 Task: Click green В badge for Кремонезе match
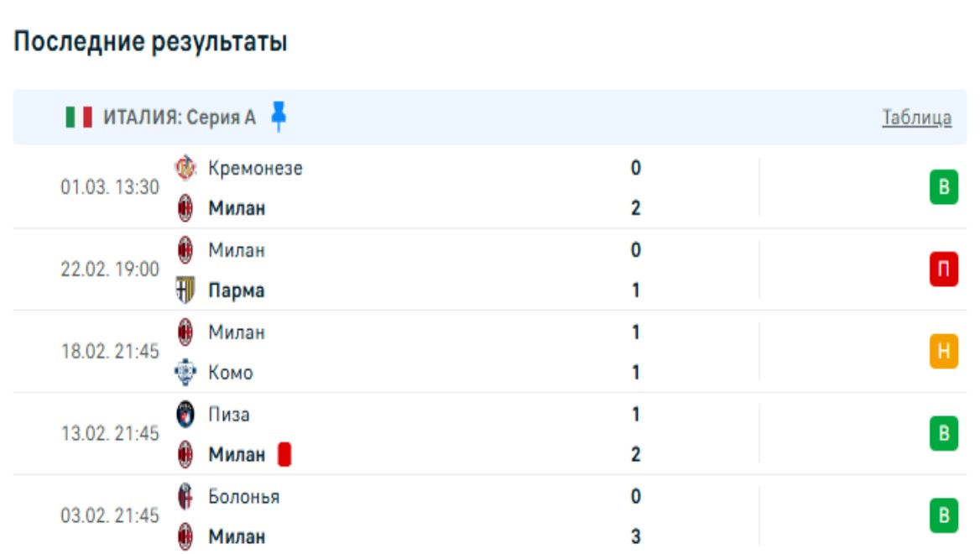coord(944,187)
